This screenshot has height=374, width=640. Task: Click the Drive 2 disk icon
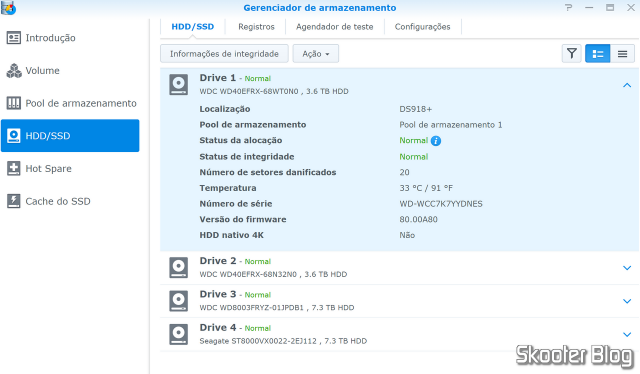[179, 267]
